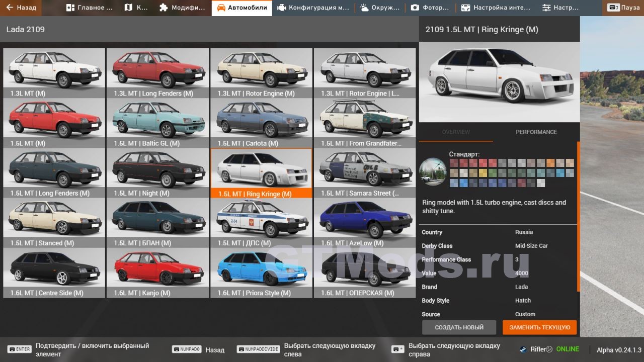Viewport: 644px width, 362px height.
Task: Select the 1.3L MT (M) white car
Action: click(54, 73)
